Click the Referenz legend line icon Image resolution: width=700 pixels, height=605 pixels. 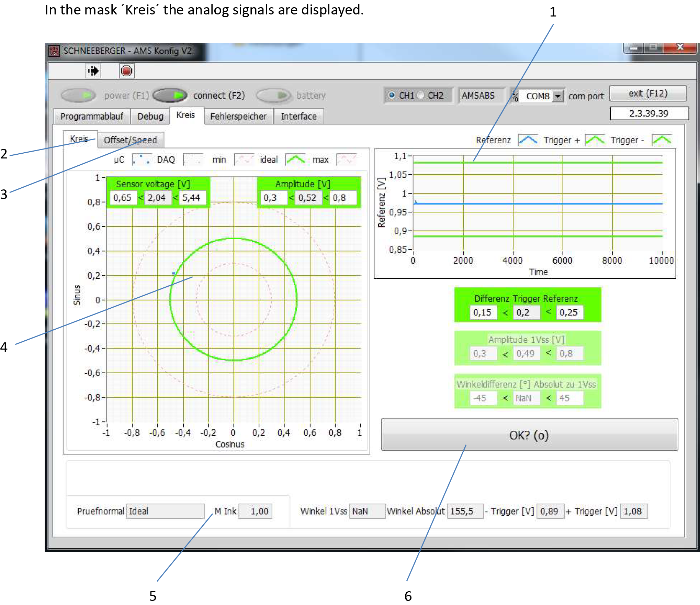click(x=528, y=140)
